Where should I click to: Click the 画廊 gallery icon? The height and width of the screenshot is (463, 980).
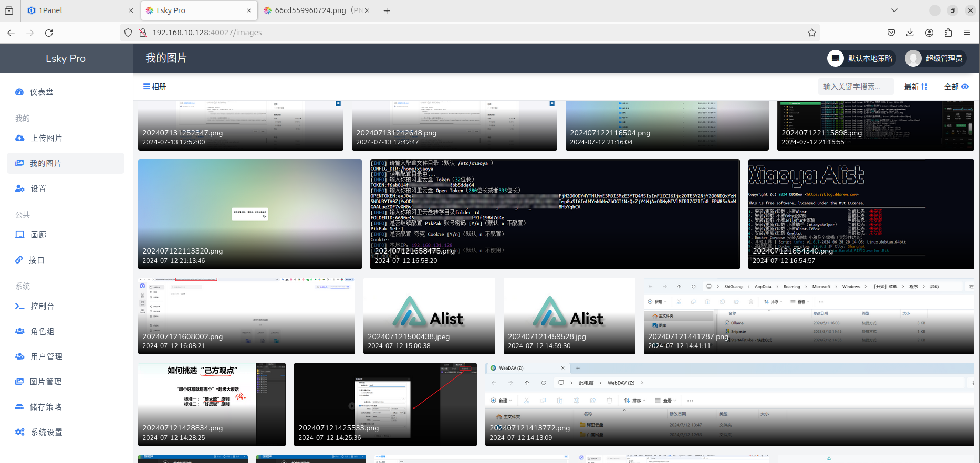coord(19,235)
